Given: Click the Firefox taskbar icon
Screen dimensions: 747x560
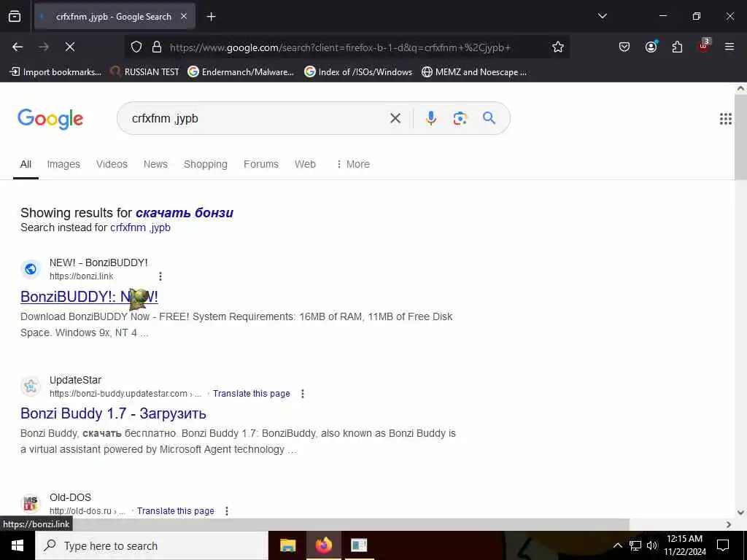Looking at the screenshot, I should tap(323, 545).
